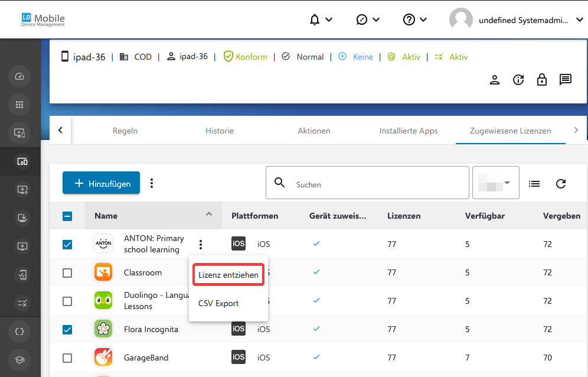This screenshot has height=377, width=588.
Task: Open the apps grid icon in sidebar
Action: pyautogui.click(x=19, y=105)
